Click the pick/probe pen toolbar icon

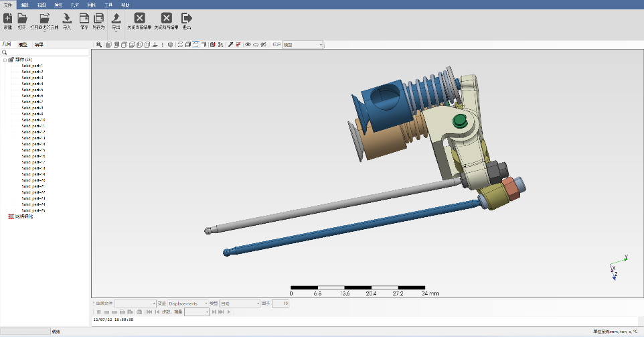[x=230, y=44]
